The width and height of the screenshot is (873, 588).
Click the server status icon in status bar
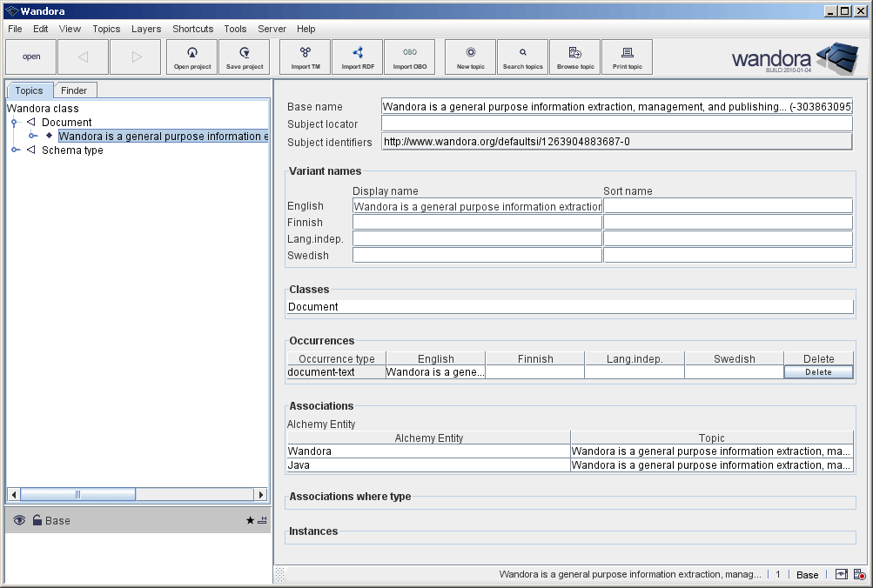tap(859, 575)
